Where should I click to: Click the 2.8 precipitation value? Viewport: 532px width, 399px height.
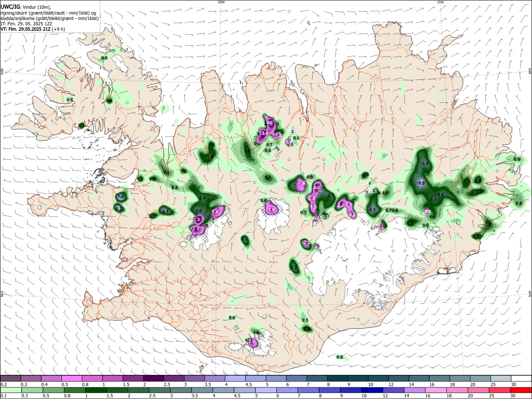[441, 195]
